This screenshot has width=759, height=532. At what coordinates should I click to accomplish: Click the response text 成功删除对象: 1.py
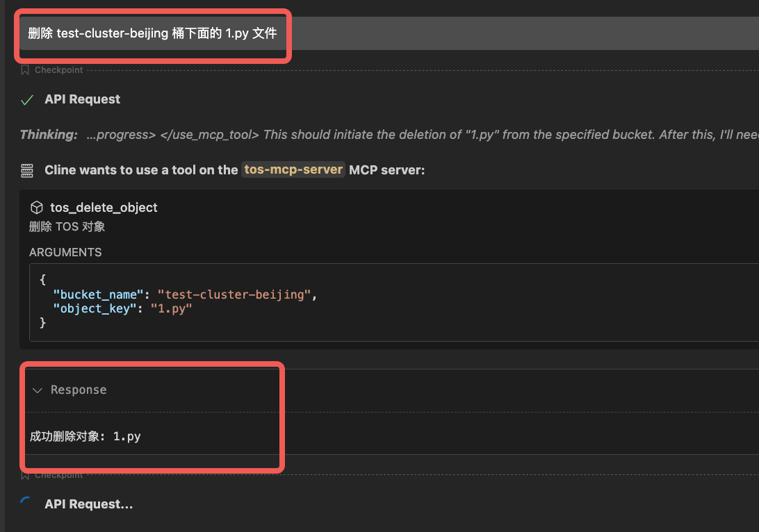[85, 437]
